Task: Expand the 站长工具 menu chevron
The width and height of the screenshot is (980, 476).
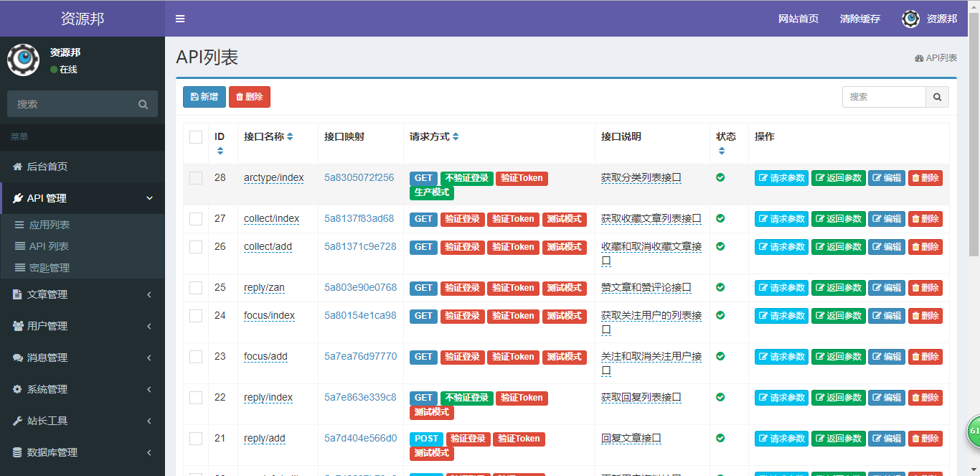Action: pyautogui.click(x=149, y=421)
